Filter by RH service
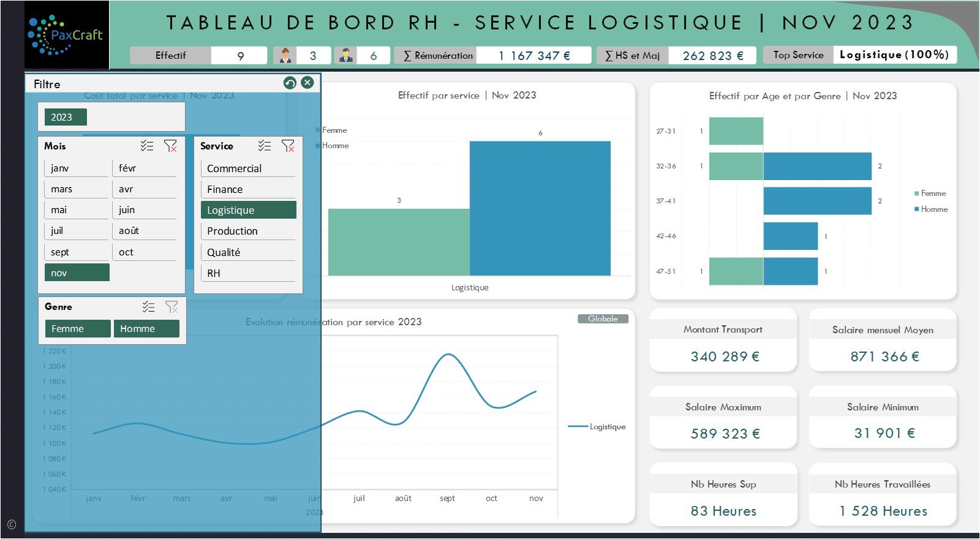 pos(248,273)
